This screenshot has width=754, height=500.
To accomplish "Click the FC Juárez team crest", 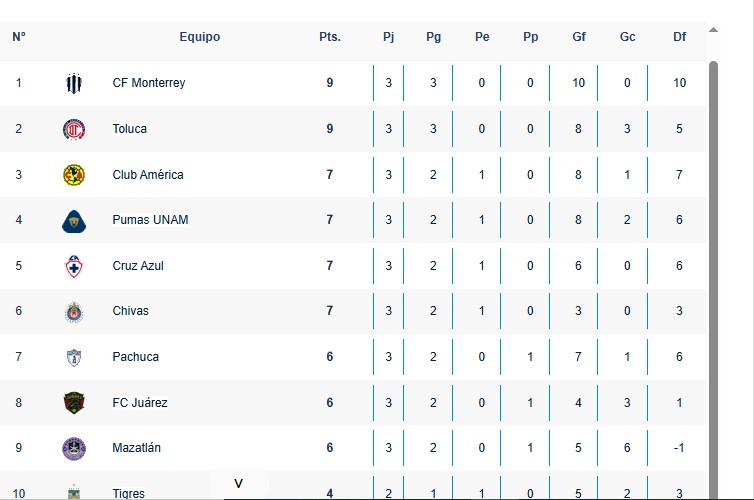I will click(74, 403).
